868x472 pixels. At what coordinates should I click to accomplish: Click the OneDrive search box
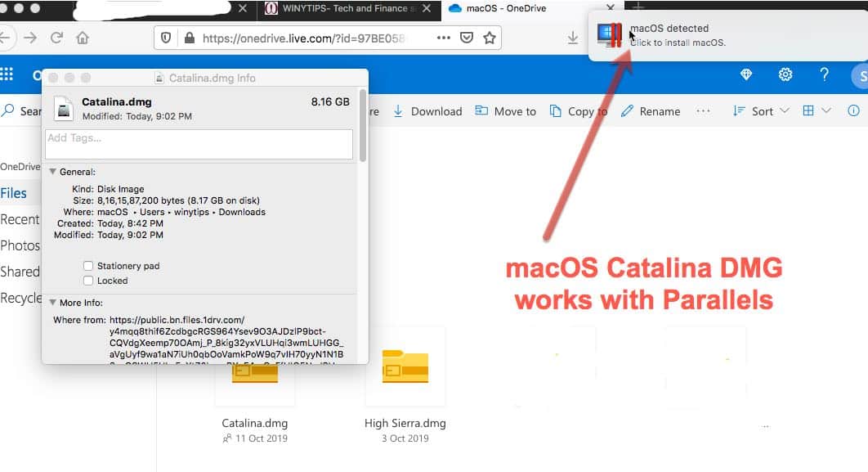(x=21, y=110)
